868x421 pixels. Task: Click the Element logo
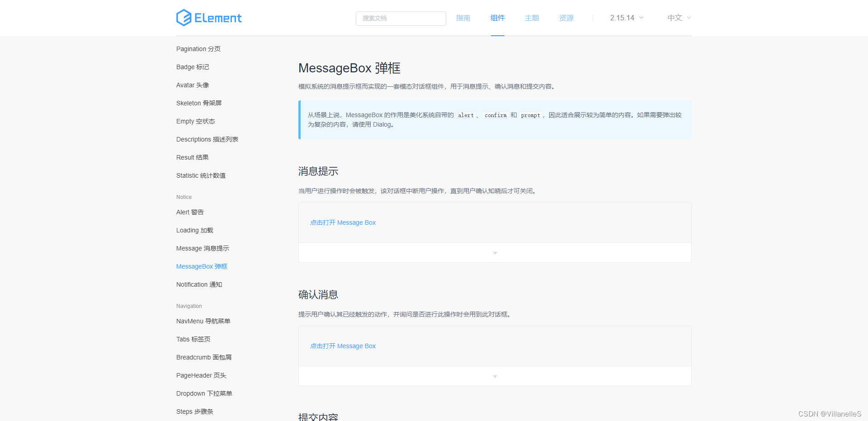(x=209, y=18)
